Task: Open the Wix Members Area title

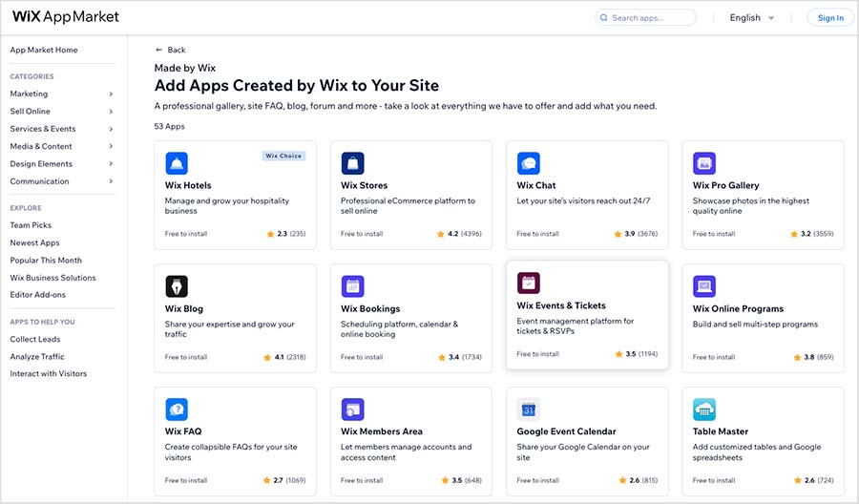Action: coord(381,431)
